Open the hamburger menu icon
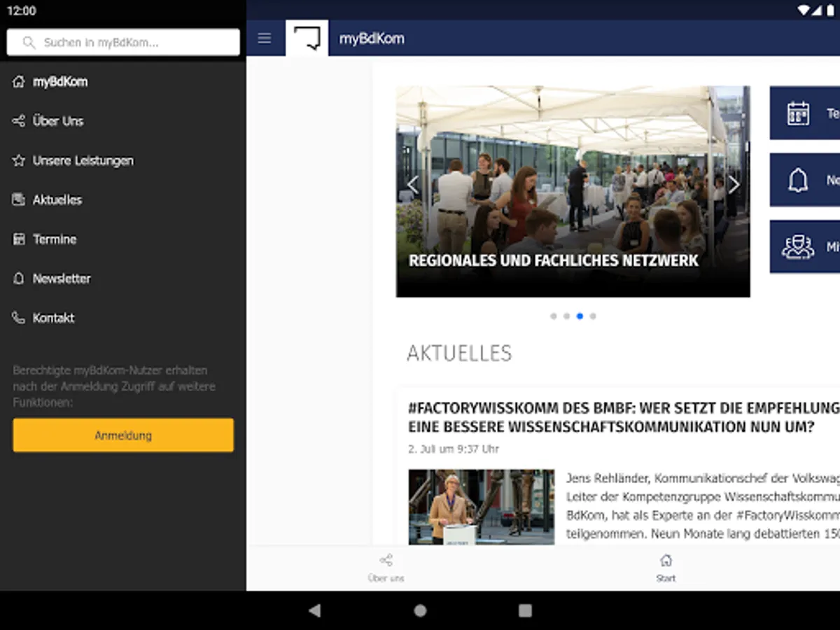 (x=264, y=38)
